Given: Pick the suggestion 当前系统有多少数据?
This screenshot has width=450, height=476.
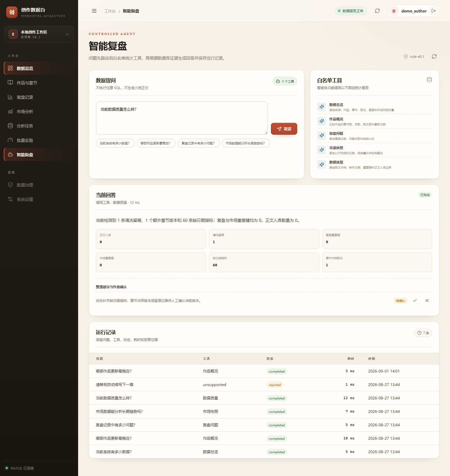Looking at the screenshot, I should (115, 143).
